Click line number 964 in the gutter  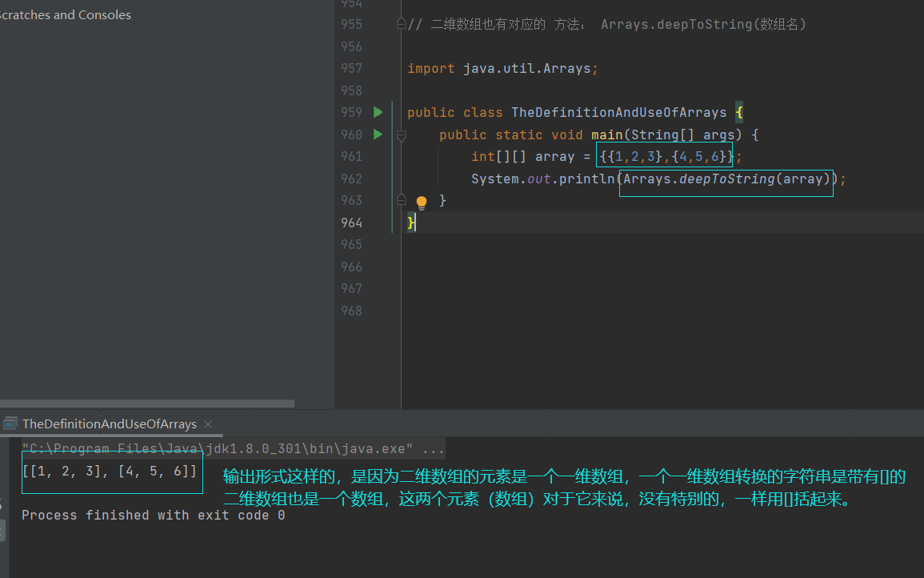351,223
